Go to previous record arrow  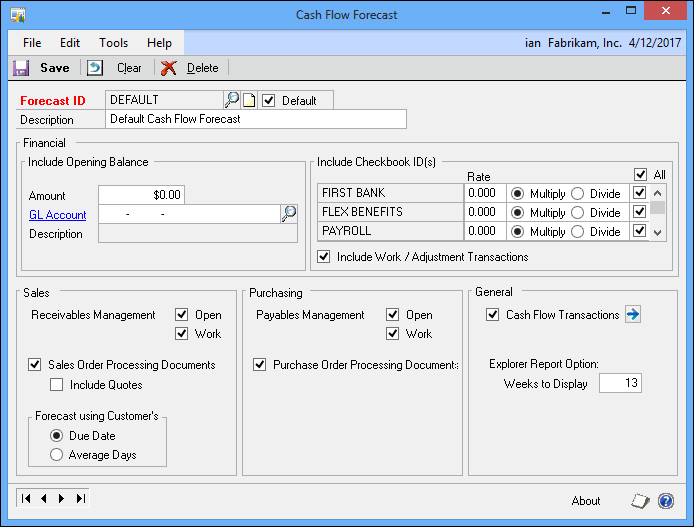[44, 499]
